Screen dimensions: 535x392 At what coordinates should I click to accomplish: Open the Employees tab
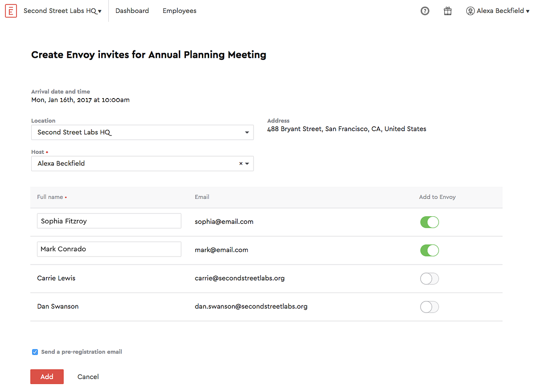tap(179, 11)
